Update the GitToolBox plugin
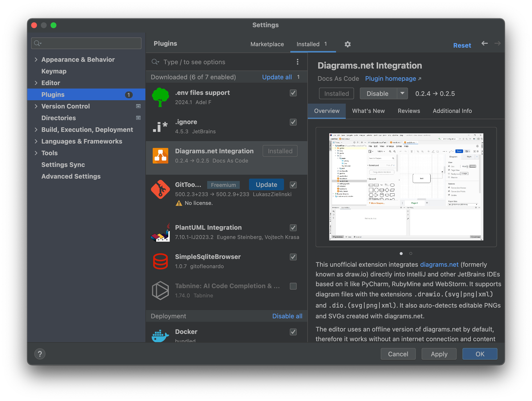Image resolution: width=532 pixels, height=401 pixels. pyautogui.click(x=266, y=185)
